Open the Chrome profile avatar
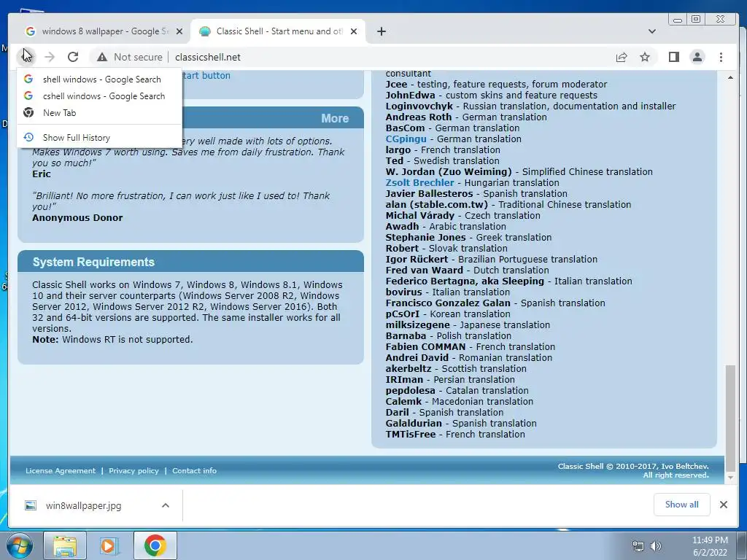 click(697, 57)
